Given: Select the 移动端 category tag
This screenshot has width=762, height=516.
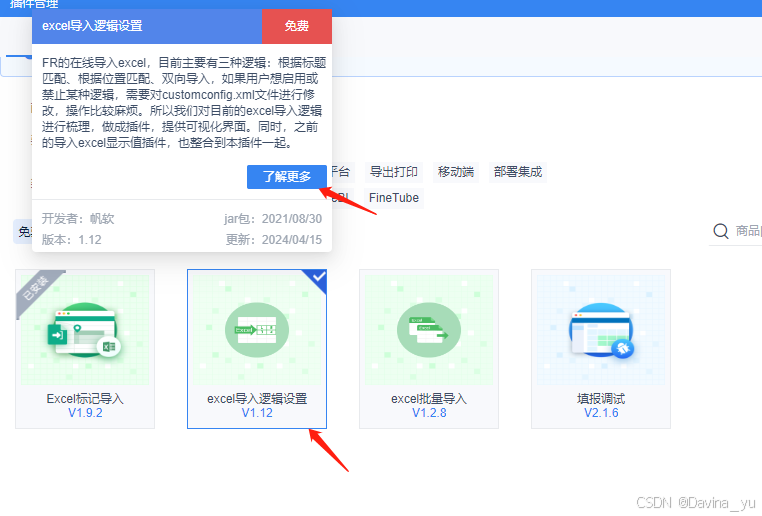Looking at the screenshot, I should 455,172.
